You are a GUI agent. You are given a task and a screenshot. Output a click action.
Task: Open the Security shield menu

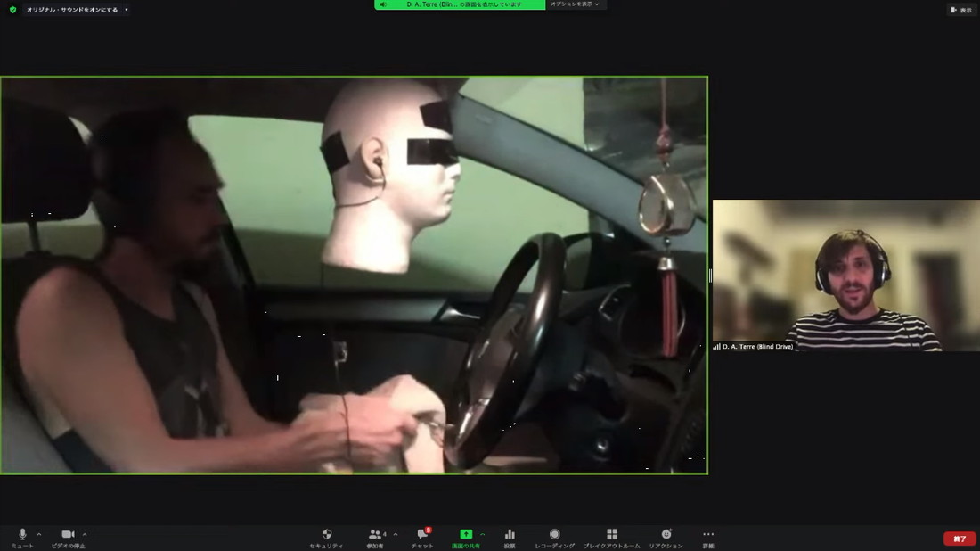tap(326, 536)
